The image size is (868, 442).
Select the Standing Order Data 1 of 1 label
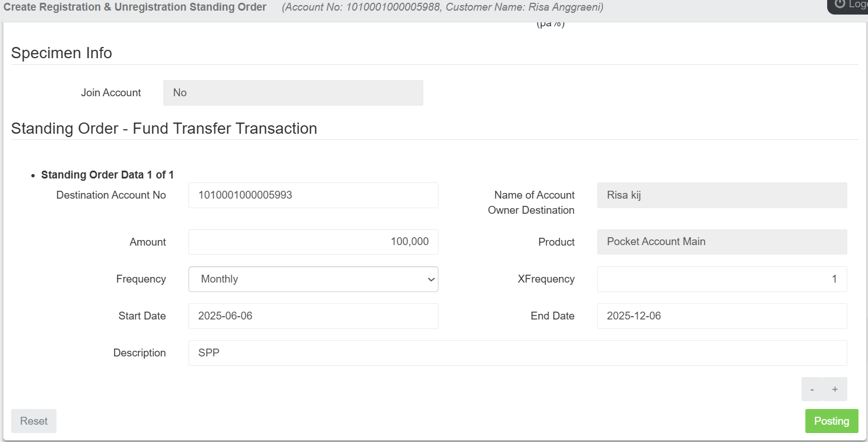(107, 175)
